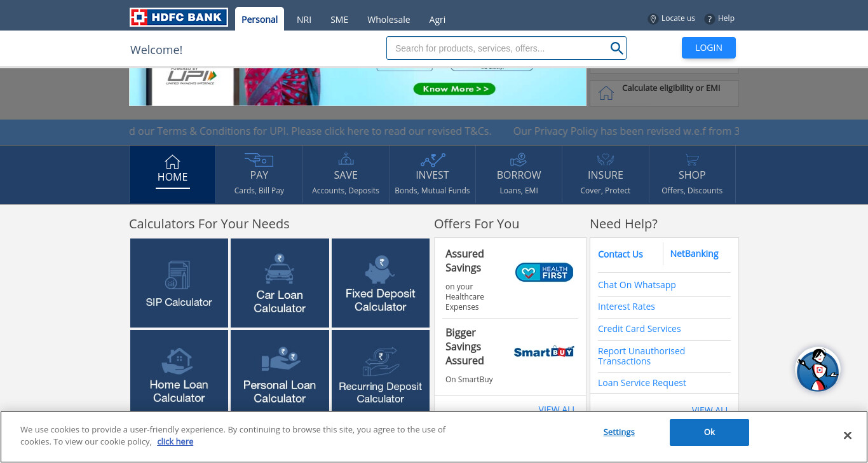The width and height of the screenshot is (868, 463).
Task: Click 'Loans, EMI' subtitle under BORROW
Action: click(x=519, y=191)
